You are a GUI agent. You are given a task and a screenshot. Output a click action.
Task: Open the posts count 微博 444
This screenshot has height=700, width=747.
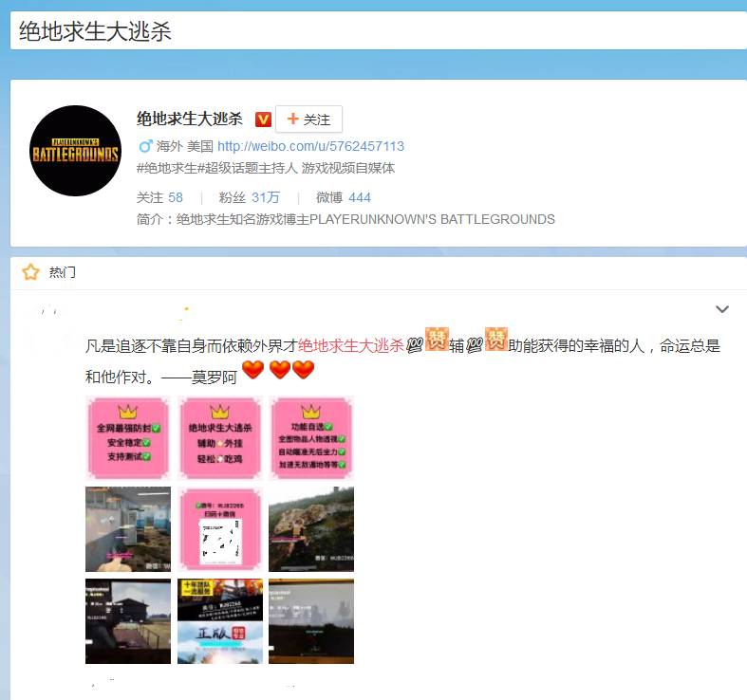pos(344,197)
